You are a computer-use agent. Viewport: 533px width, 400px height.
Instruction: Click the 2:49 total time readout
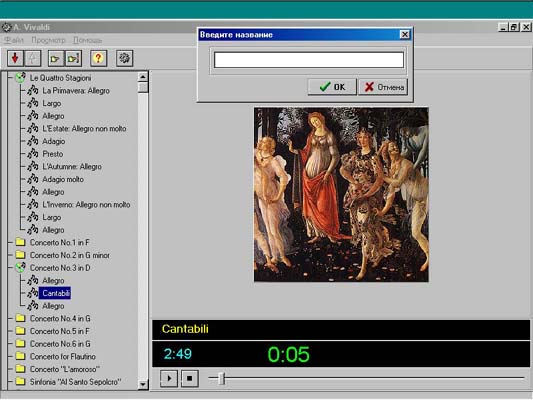click(x=178, y=354)
